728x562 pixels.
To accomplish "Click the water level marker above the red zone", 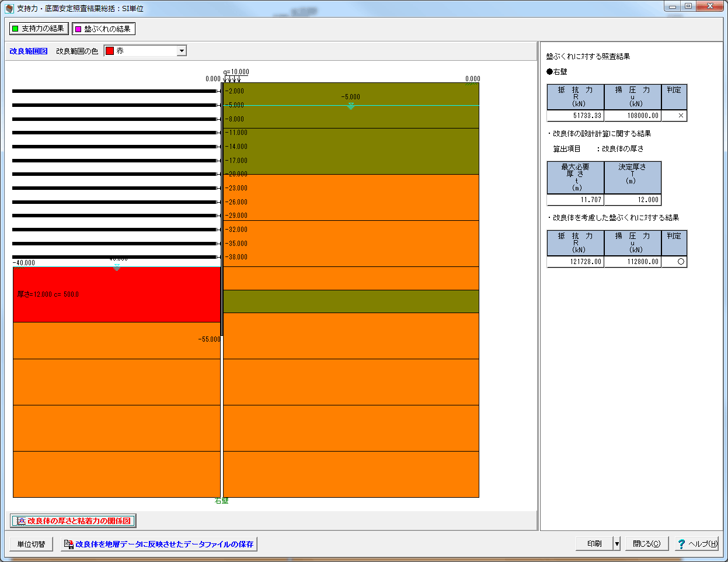I will coord(117,267).
